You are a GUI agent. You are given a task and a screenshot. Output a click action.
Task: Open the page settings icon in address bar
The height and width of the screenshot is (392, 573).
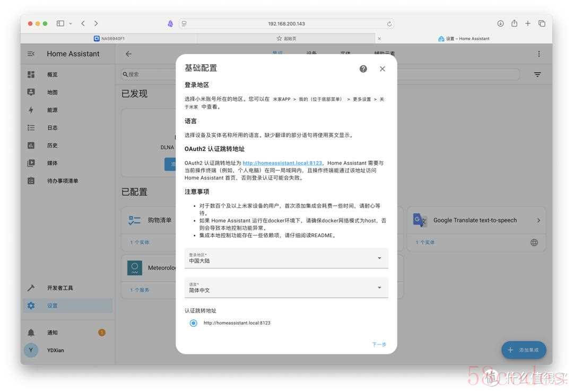coord(184,24)
